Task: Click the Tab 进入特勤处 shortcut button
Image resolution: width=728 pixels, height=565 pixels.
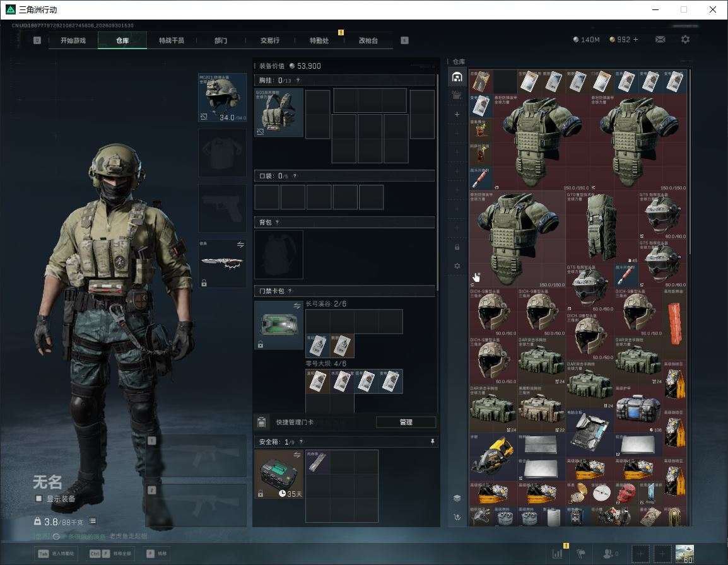Action: [56, 554]
